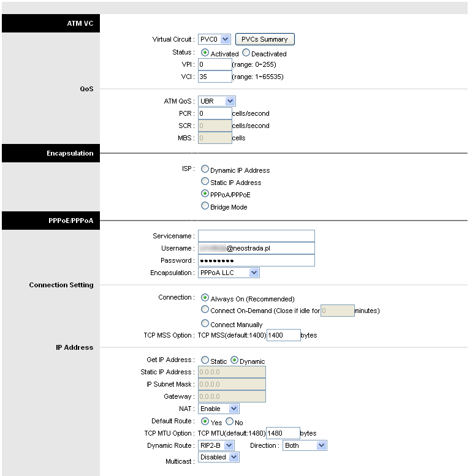Choose Static for Get IP Address
Image resolution: width=475 pixels, height=476 pixels.
pos(205,360)
